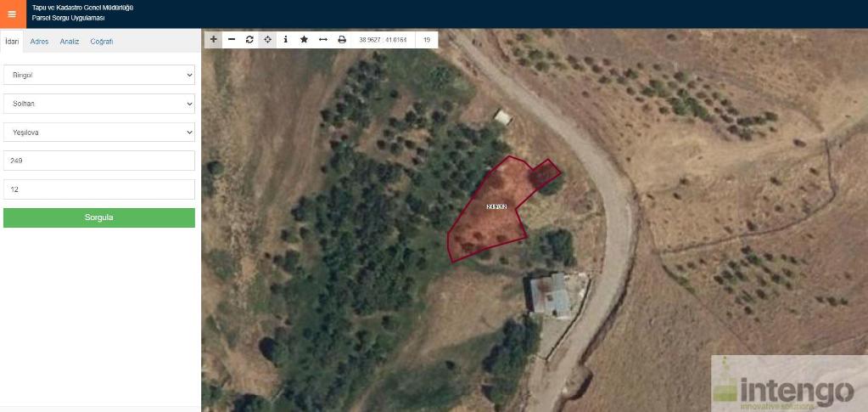Expand the Solhan district dropdown
Screen dimensions: 868x412
point(99,104)
